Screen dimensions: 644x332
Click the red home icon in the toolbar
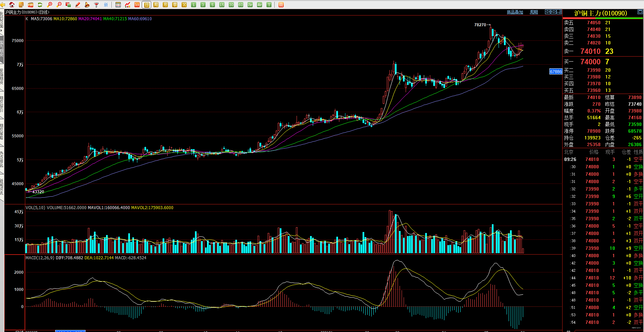pyautogui.click(x=12, y=5)
